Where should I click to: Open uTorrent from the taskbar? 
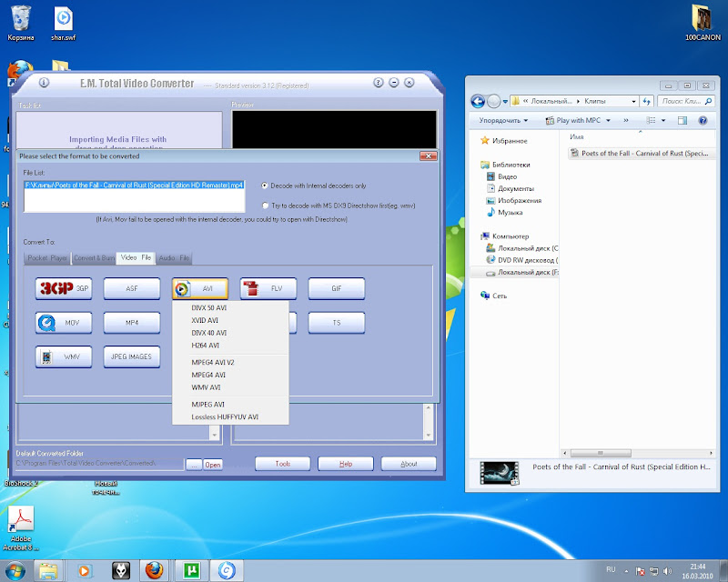[x=192, y=570]
